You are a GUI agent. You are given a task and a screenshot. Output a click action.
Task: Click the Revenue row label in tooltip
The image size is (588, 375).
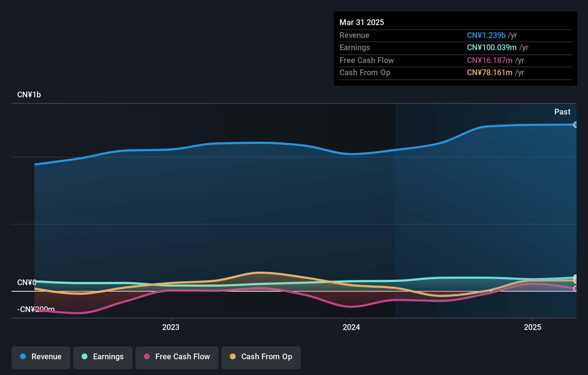tap(355, 35)
